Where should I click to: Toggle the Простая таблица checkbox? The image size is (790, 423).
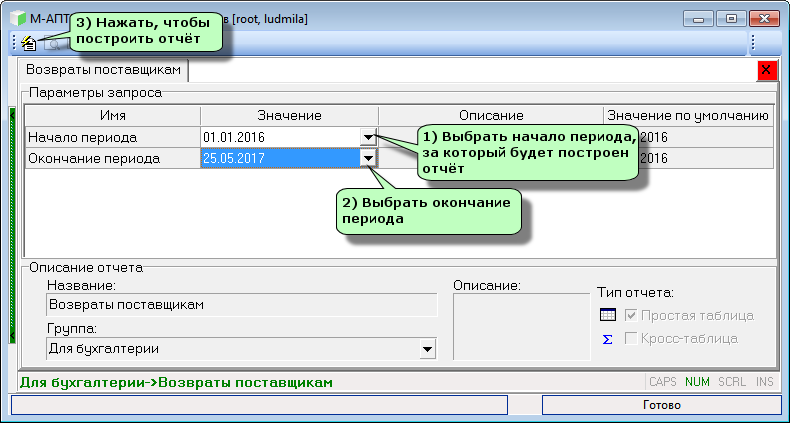click(631, 316)
